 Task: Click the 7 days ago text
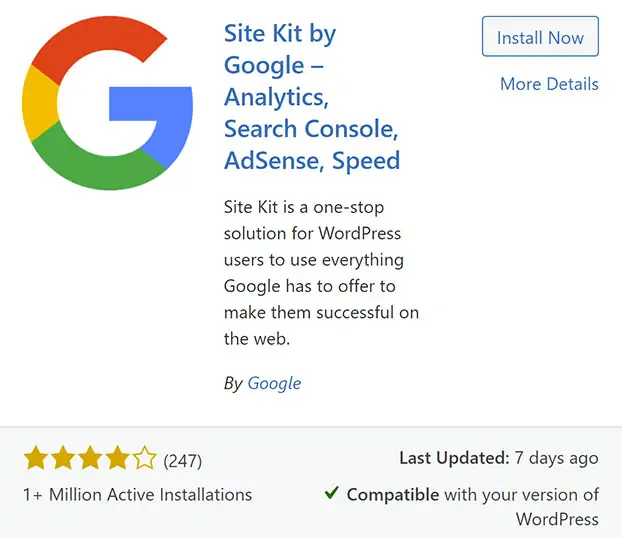557,458
